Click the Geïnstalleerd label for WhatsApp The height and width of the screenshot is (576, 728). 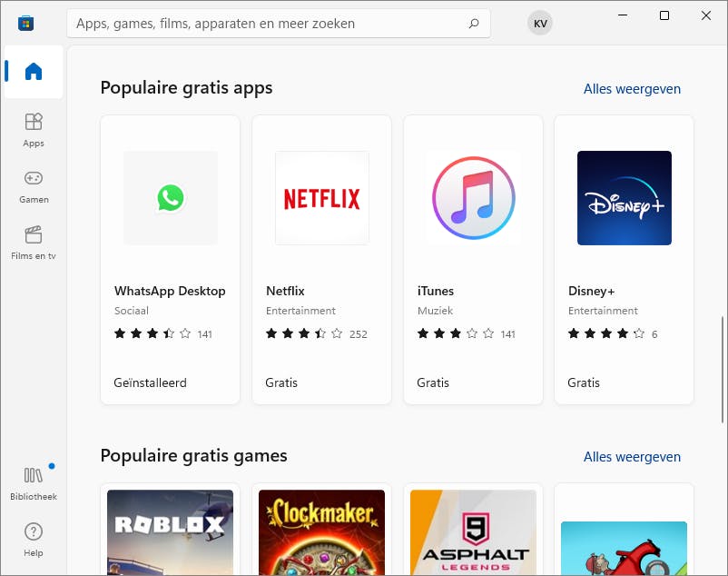coord(150,382)
